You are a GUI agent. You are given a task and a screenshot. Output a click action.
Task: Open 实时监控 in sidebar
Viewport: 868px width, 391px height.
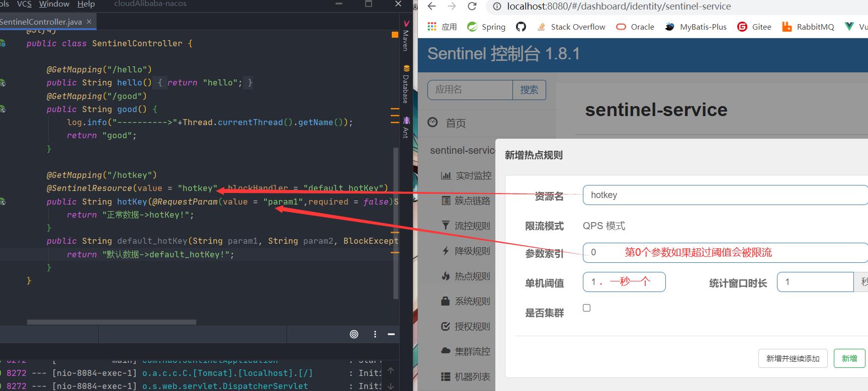coord(466,175)
